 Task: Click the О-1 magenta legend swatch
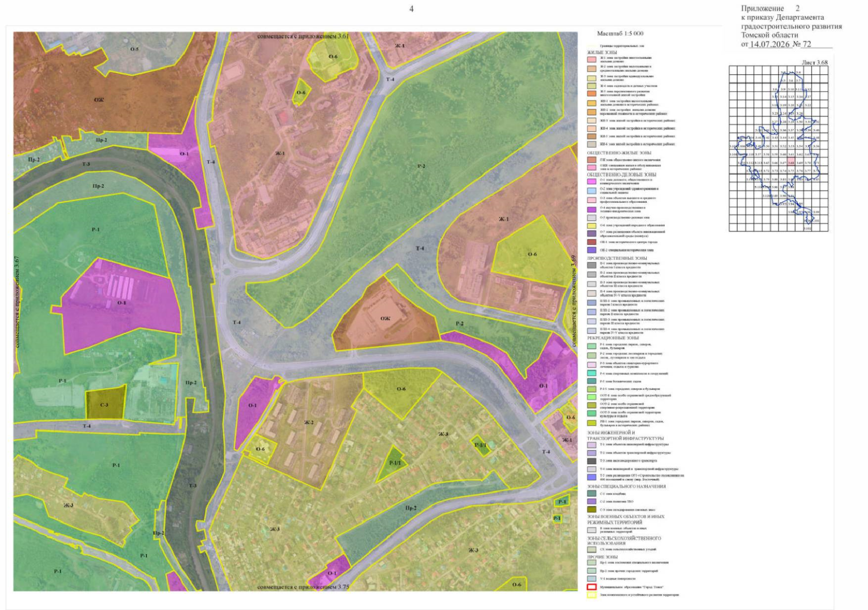pos(591,181)
